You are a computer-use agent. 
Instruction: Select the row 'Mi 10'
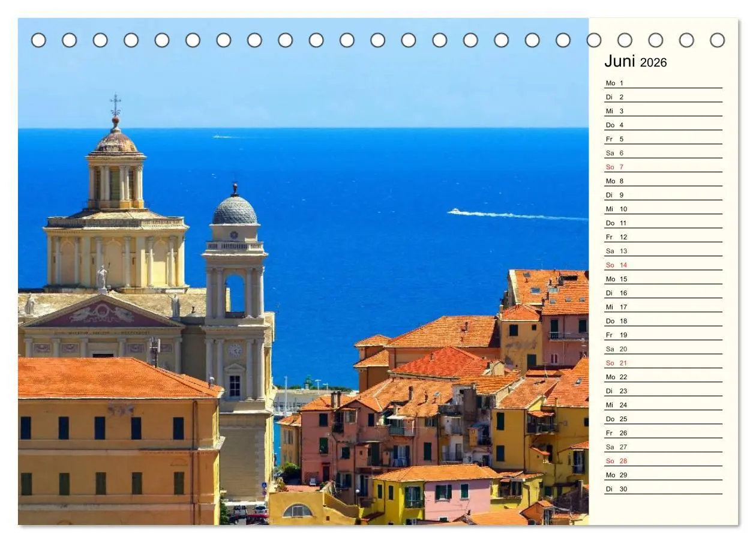point(663,209)
